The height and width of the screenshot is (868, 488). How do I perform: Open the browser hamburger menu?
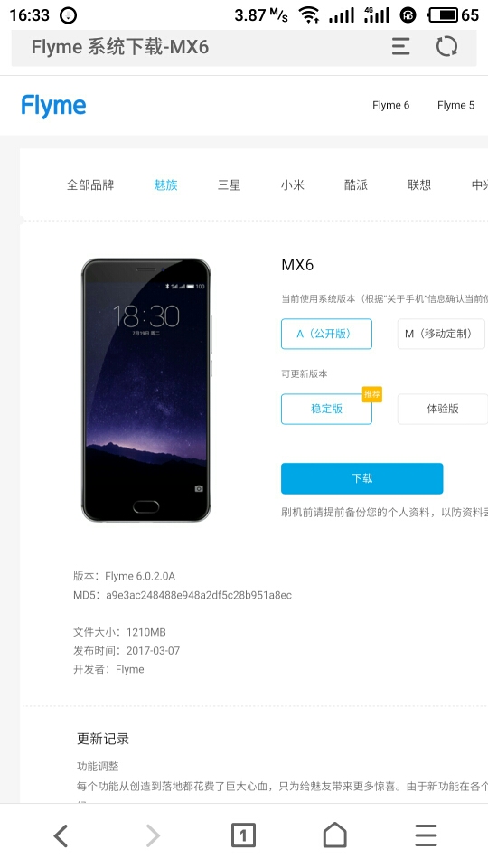coord(426,835)
